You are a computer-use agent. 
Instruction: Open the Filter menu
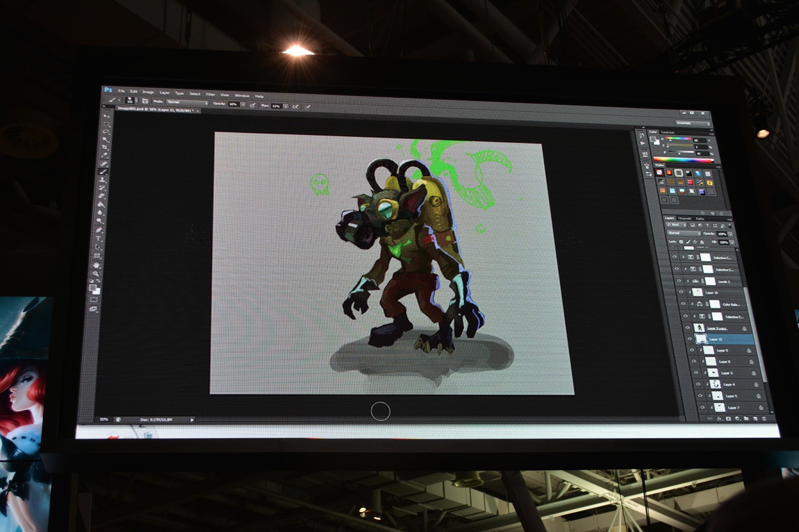pyautogui.click(x=210, y=94)
